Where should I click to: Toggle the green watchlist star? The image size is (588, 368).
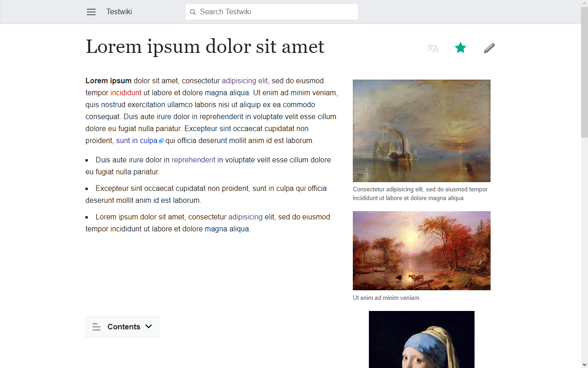tap(460, 48)
